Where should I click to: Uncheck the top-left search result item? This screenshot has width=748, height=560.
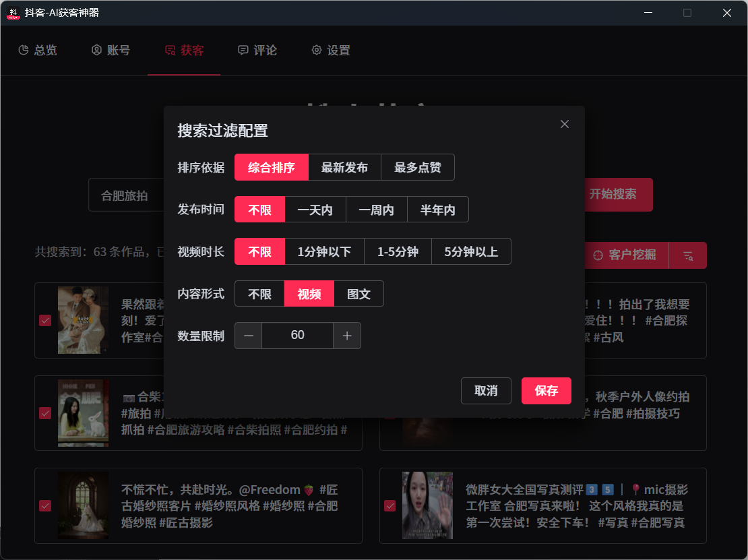(45, 320)
